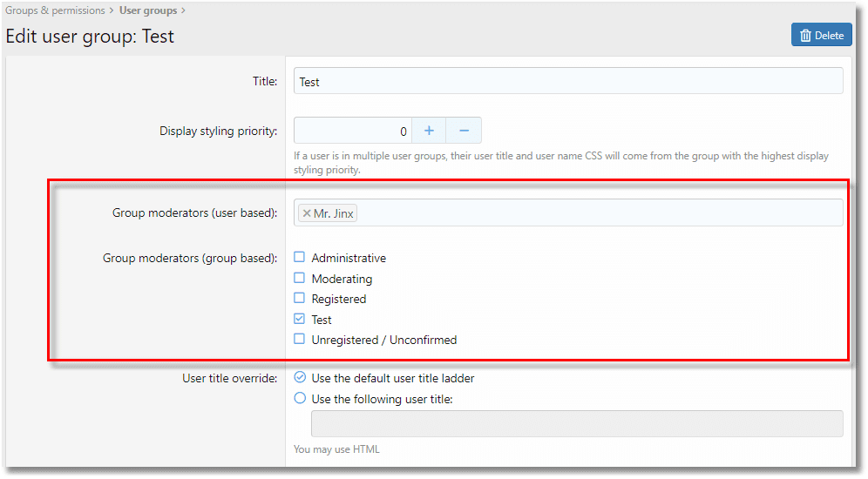Decrease display styling priority with minus
The image size is (868, 479).
pos(464,131)
